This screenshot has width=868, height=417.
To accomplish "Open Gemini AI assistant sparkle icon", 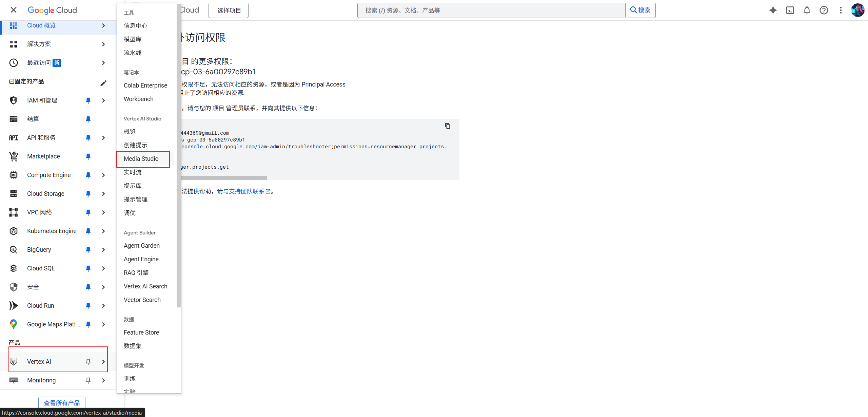I will pos(773,10).
